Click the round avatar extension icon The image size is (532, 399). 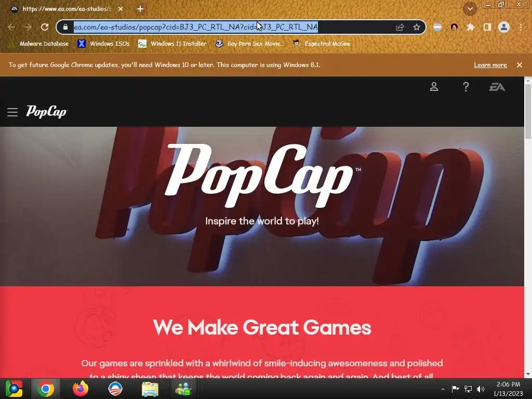coord(454,27)
